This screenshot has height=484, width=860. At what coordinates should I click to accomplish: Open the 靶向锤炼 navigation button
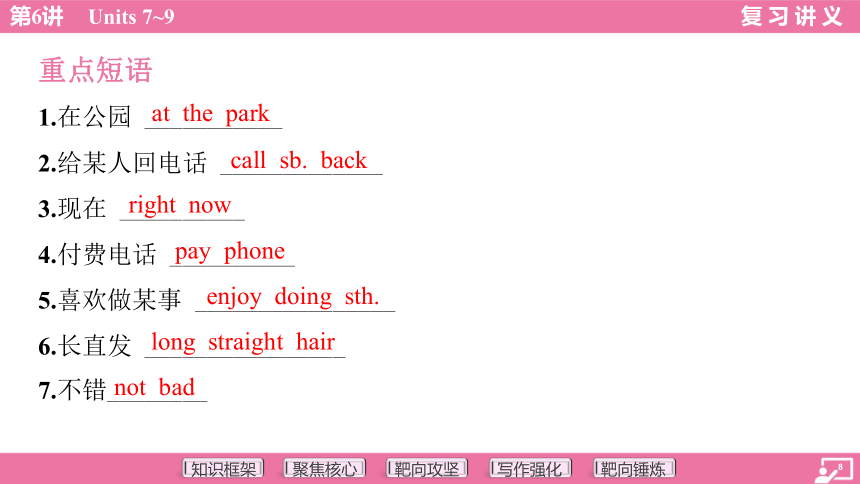click(x=633, y=469)
